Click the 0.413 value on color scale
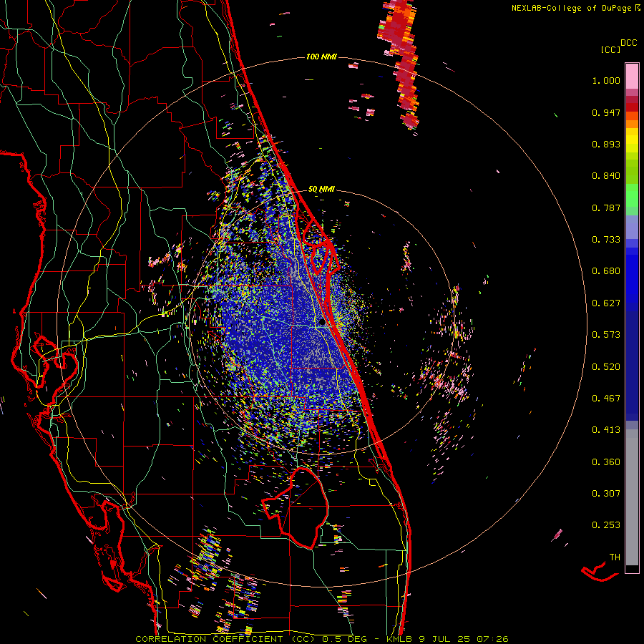644x644 pixels. tap(606, 430)
